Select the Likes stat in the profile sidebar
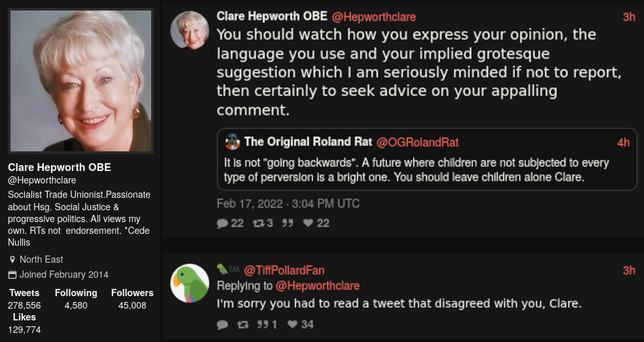 tap(24, 323)
